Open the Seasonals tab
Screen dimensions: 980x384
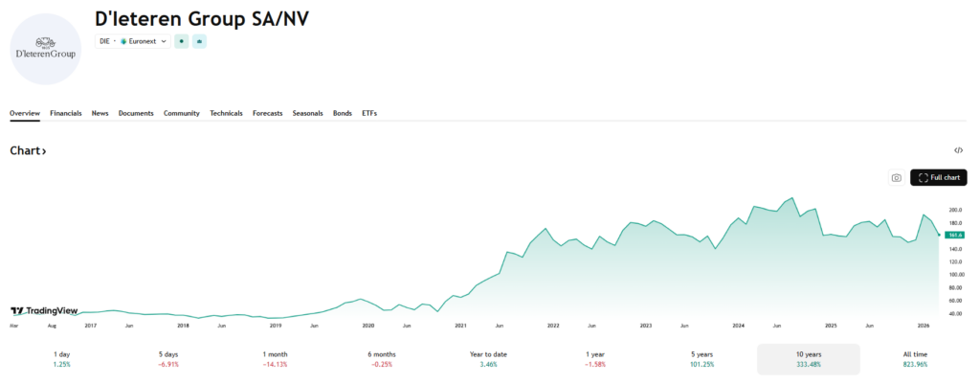[307, 113]
